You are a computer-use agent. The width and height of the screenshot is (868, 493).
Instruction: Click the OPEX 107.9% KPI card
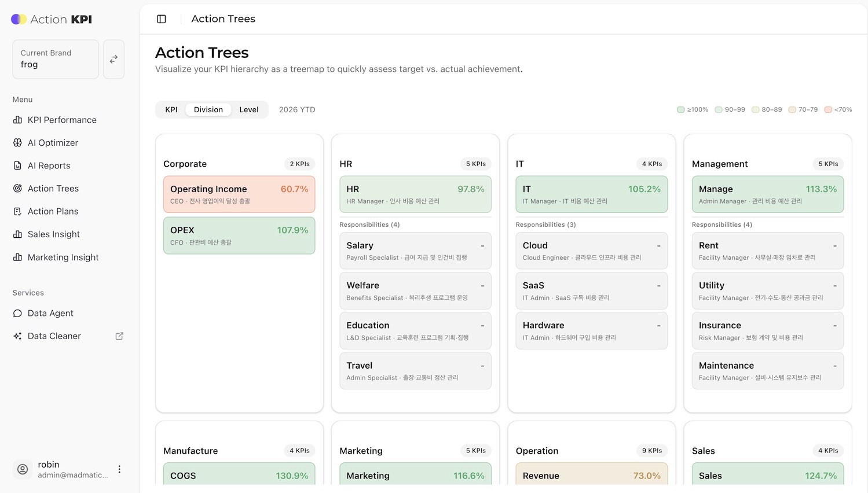click(x=239, y=236)
